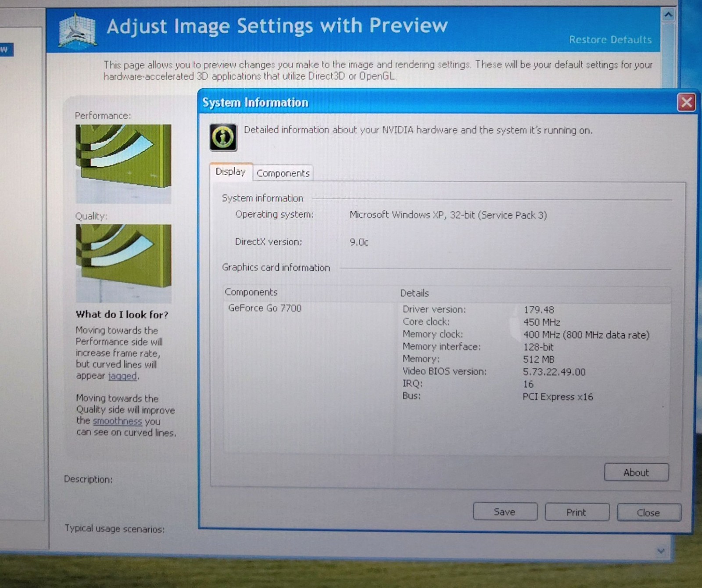The width and height of the screenshot is (702, 588).
Task: Click the Typical usage scenarios label
Action: 115,529
